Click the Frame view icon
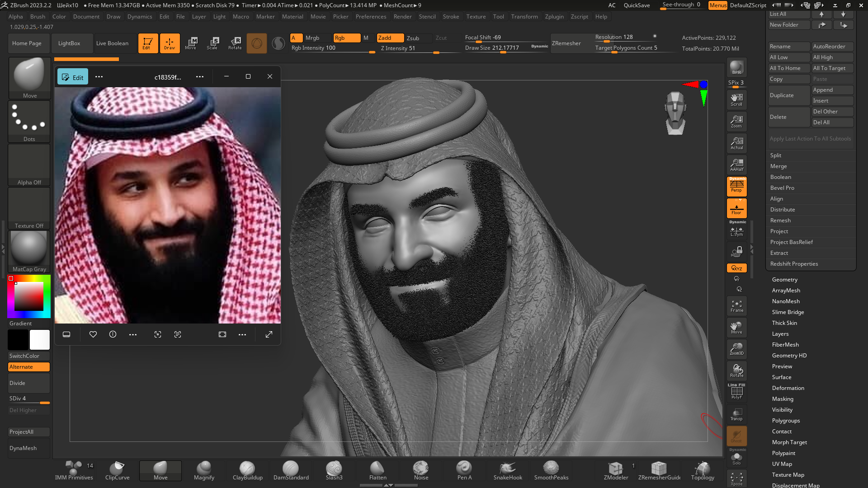This screenshot has height=488, width=868. 736,306
